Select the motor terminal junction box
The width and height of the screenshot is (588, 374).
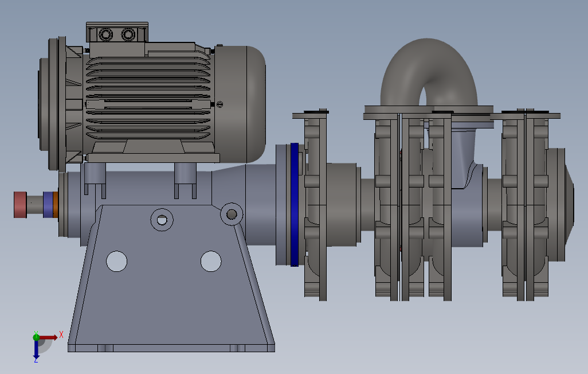117,32
